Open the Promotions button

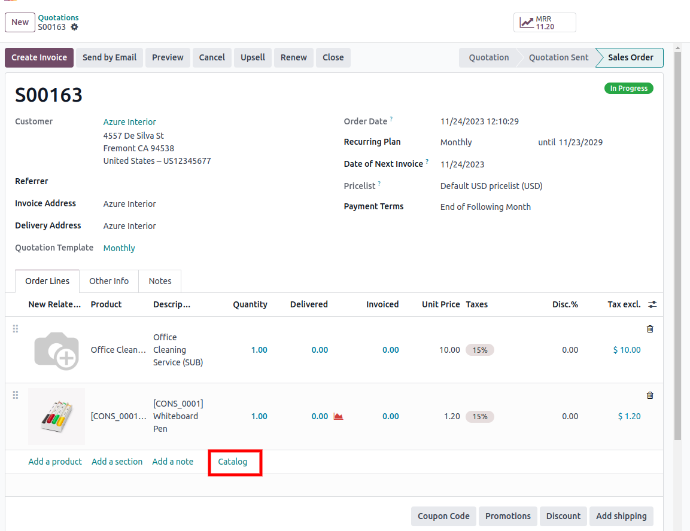coord(508,516)
